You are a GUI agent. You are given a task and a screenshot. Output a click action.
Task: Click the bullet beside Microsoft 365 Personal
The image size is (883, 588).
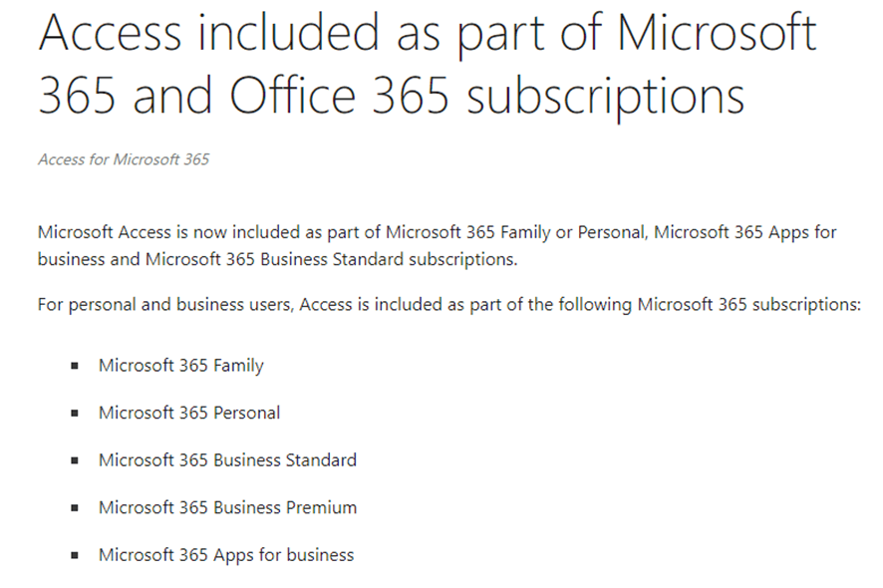click(x=75, y=414)
